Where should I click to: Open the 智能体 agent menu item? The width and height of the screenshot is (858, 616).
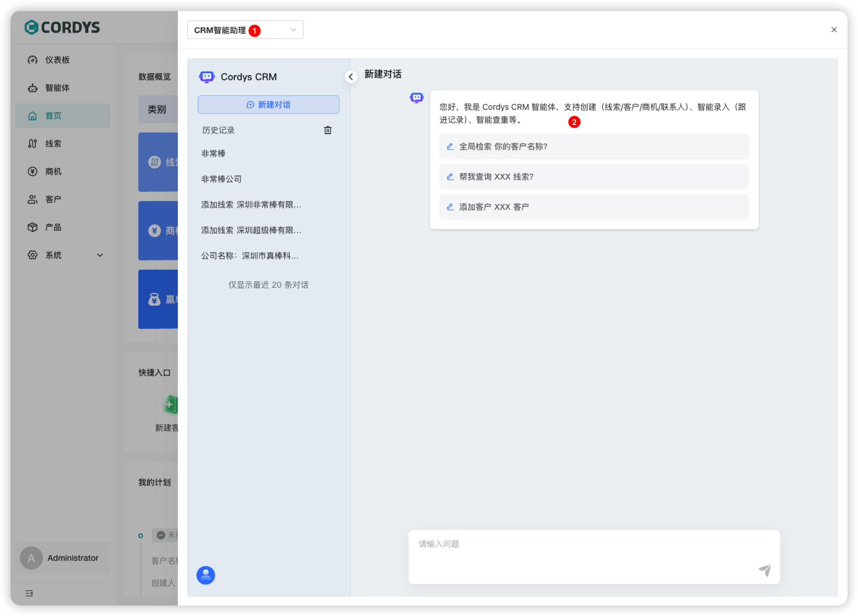coord(57,88)
